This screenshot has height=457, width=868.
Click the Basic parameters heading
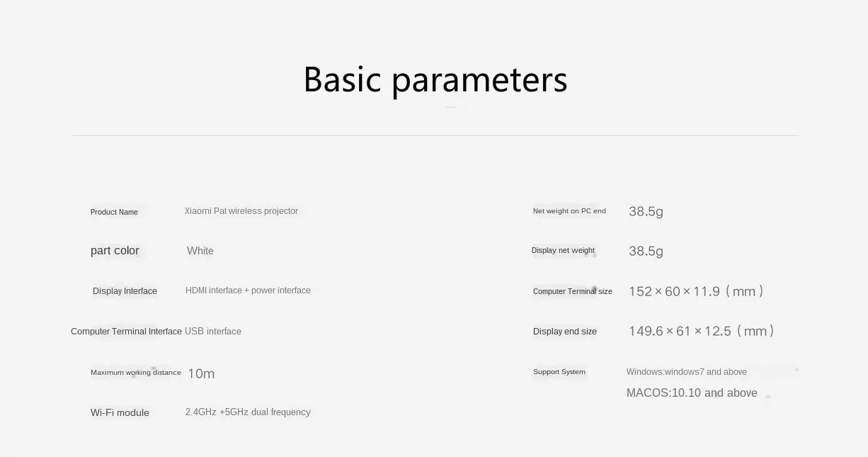(x=435, y=80)
